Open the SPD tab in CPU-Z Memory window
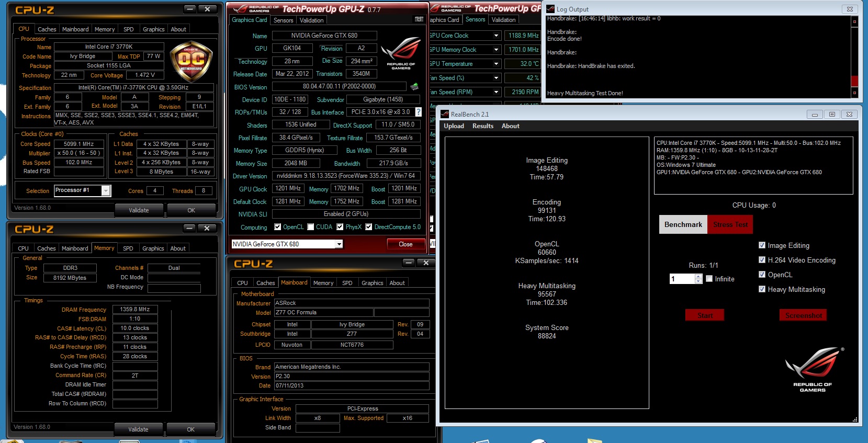 point(128,248)
